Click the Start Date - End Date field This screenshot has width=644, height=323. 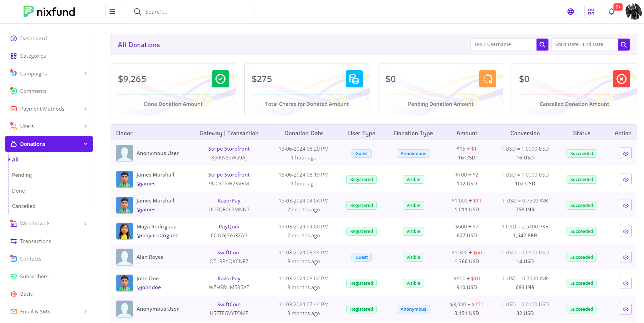[584, 44]
